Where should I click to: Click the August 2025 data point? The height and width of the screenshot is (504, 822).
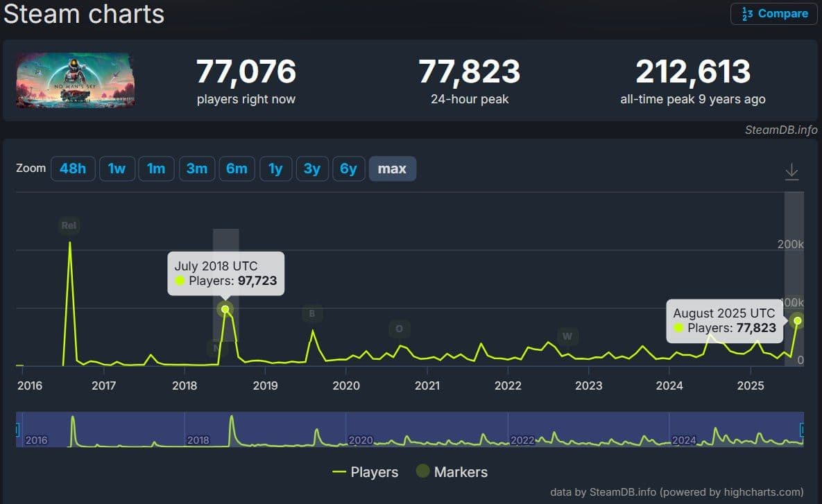[797, 320]
